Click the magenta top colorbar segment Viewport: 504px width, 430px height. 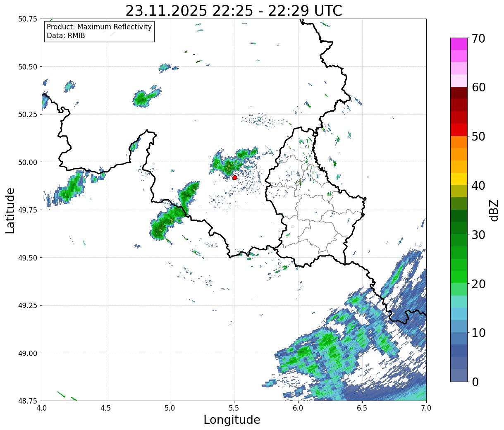tap(459, 44)
